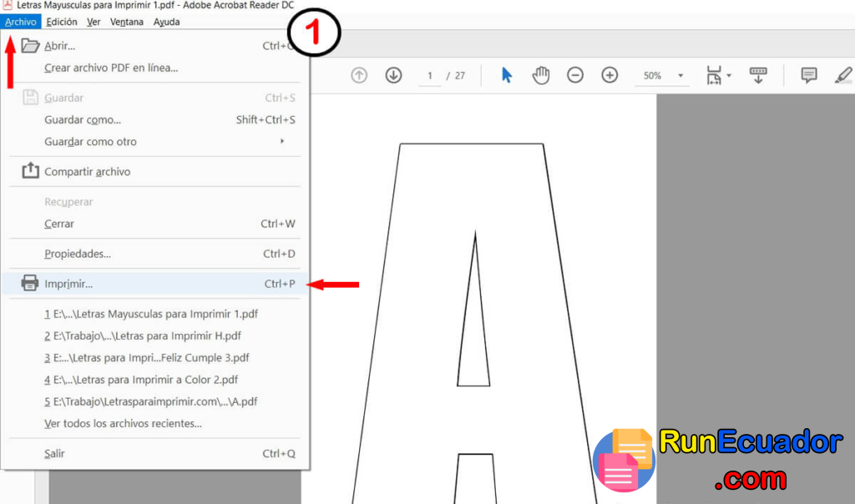Screen dimensions: 855x504
Task: Click the folder icon beside Abrir
Action: tap(30, 45)
